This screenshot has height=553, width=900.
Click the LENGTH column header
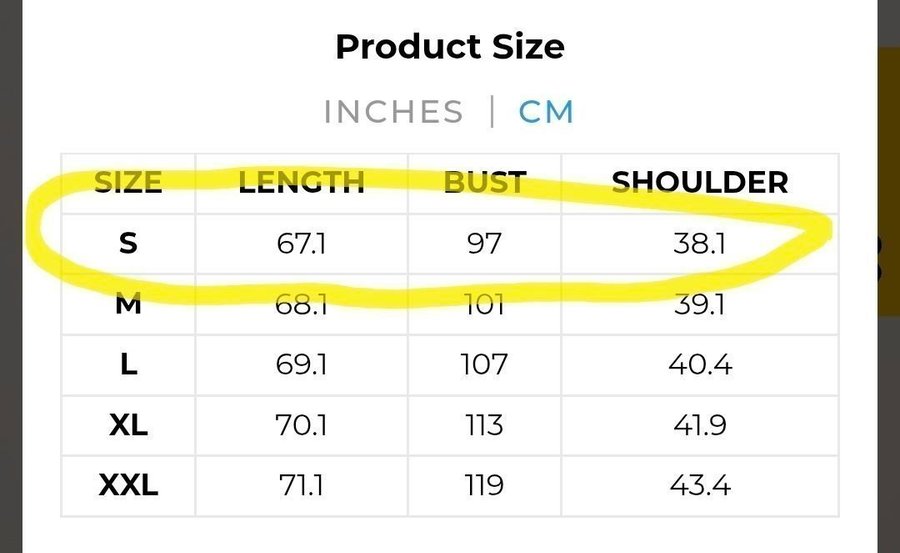pos(301,182)
